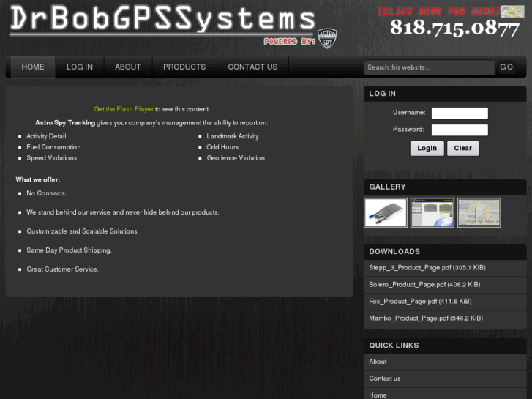Click Customizable and Scalable Solutions text

(x=83, y=231)
